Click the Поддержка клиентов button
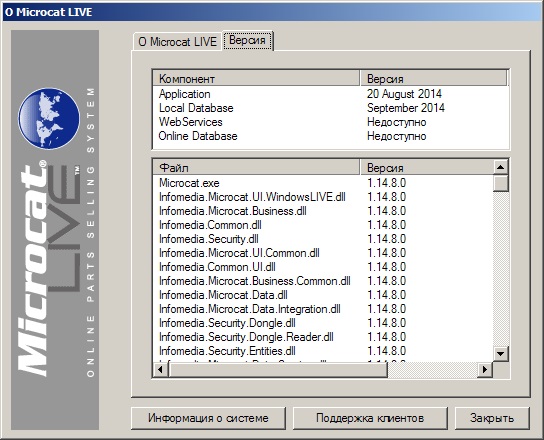Image resolution: width=544 pixels, height=440 pixels. [x=370, y=418]
